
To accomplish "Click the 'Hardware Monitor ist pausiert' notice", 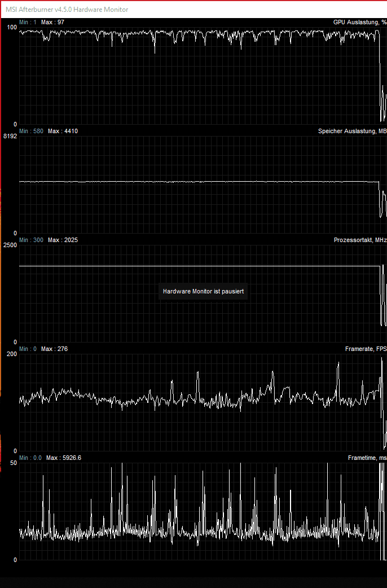I will 203,291.
